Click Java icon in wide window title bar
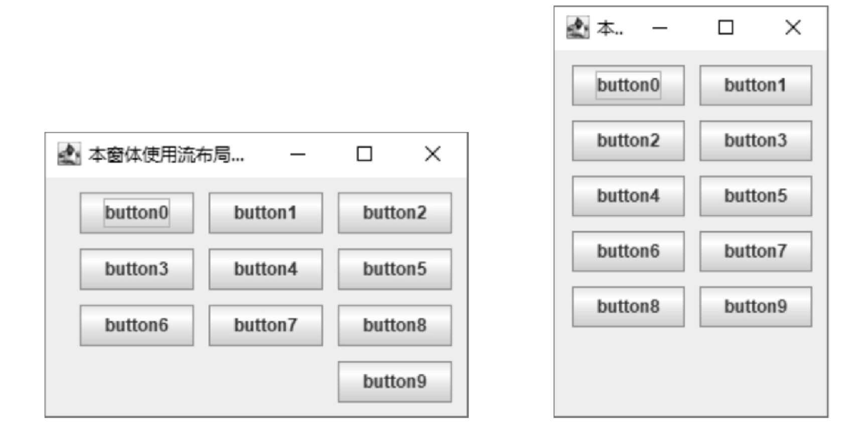Image resolution: width=868 pixels, height=435 pixels. [69, 154]
